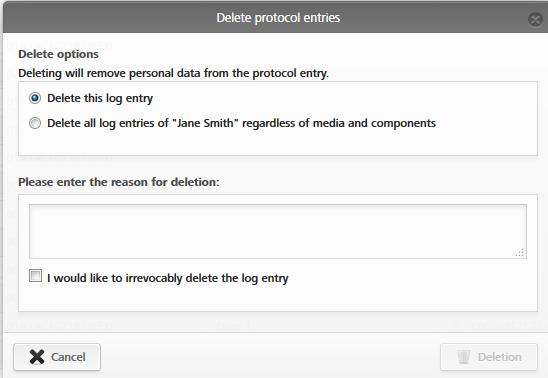Image resolution: width=548 pixels, height=378 pixels.
Task: Click the greyed-out Deletion button label
Action: click(x=499, y=357)
